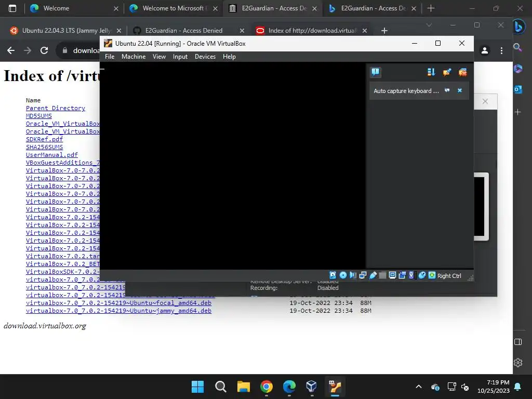Open the VirtualBox File menu
Screen dimensions: 532x399
110,57
